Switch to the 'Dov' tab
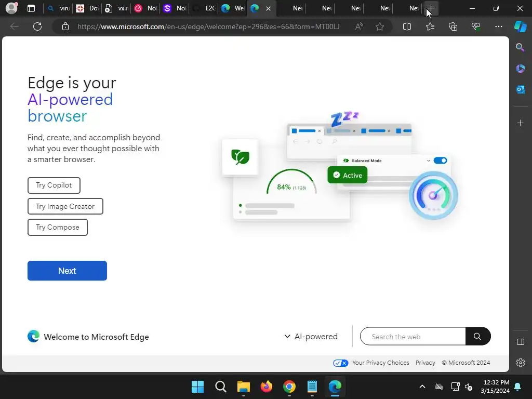Screen dimensions: 532x399 [x=87, y=8]
